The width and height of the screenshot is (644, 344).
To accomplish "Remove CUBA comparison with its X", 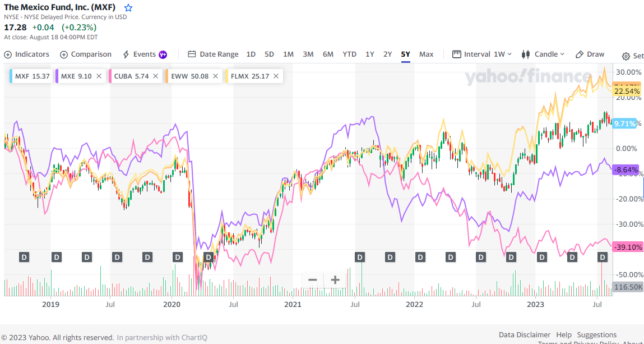I will click(x=155, y=76).
